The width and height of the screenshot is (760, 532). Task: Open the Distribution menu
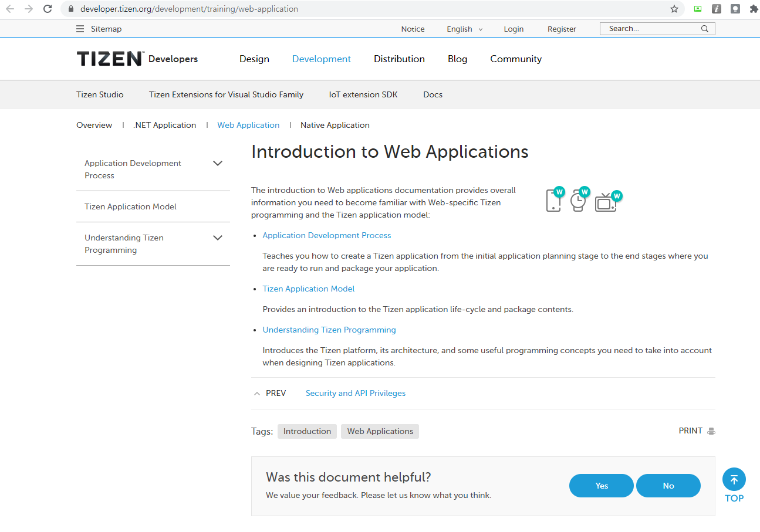(399, 59)
